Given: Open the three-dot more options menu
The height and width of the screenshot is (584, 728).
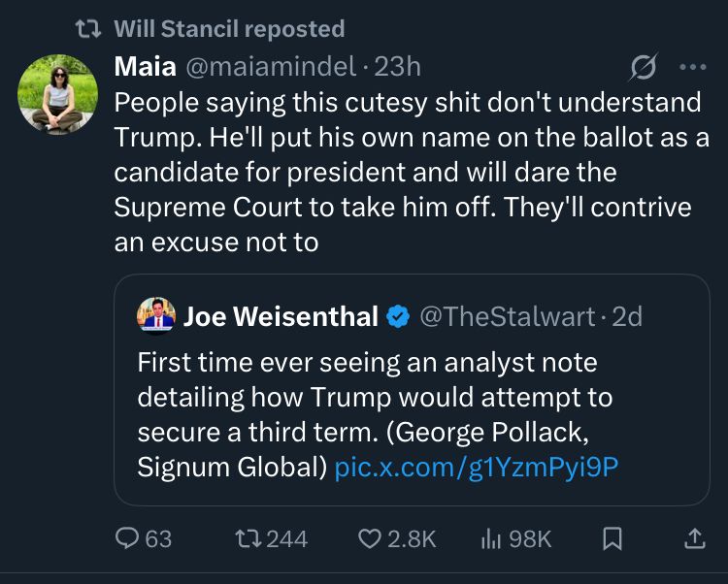Looking at the screenshot, I should (x=693, y=68).
